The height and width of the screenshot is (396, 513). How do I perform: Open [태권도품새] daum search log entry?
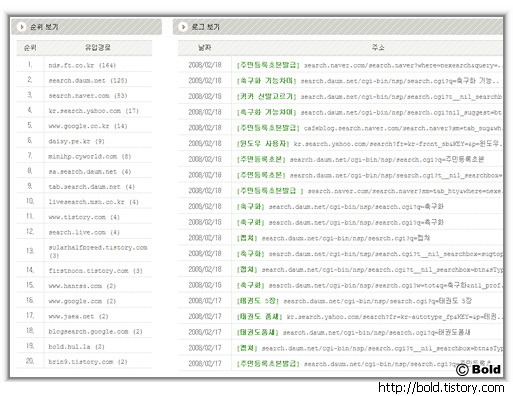(354, 332)
